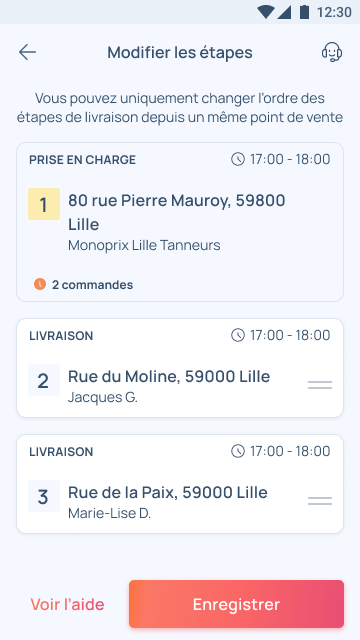Open the 80 rue Pierre Mauroy pickup card

click(x=180, y=222)
